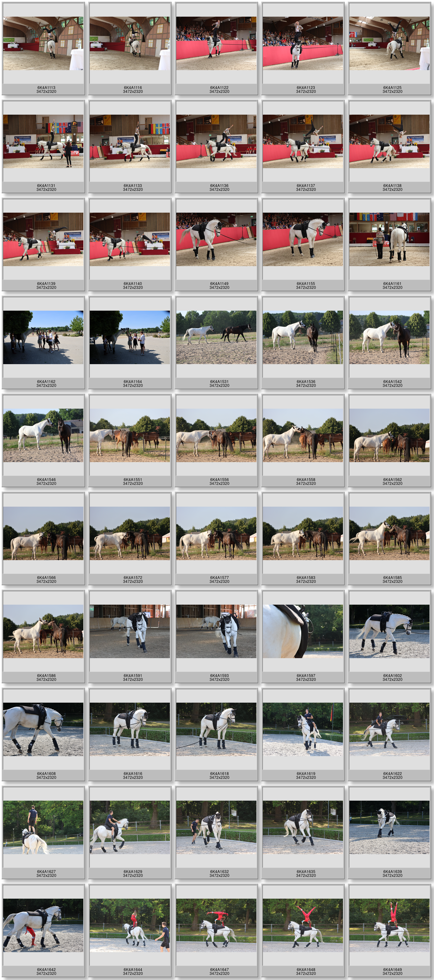Click the filename label 6K4A1155

(x=306, y=283)
